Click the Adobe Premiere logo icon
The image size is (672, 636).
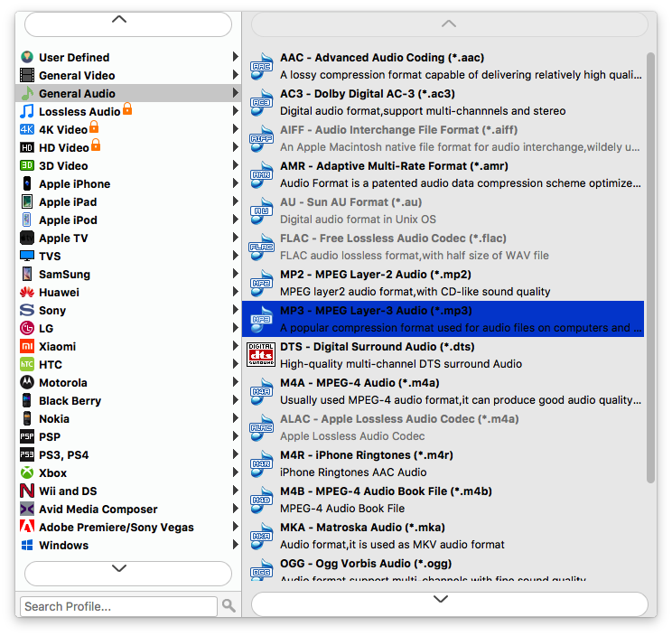[27, 527]
